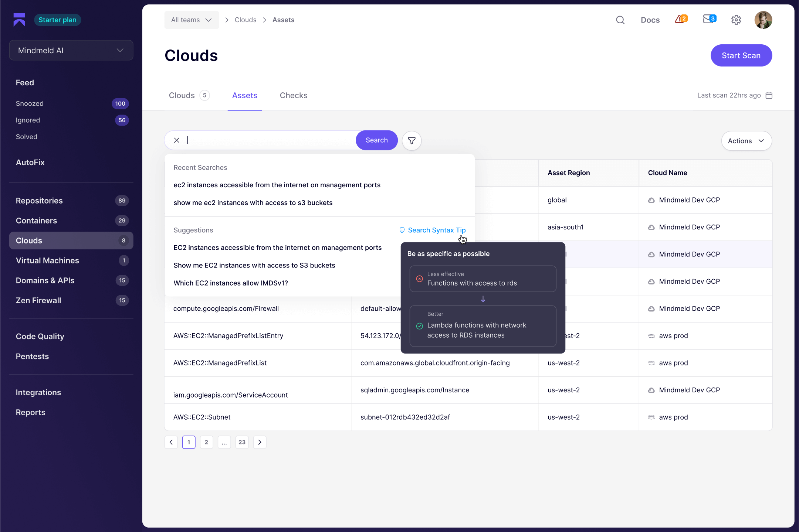Click into the search input field
The image size is (799, 532).
[x=270, y=140]
